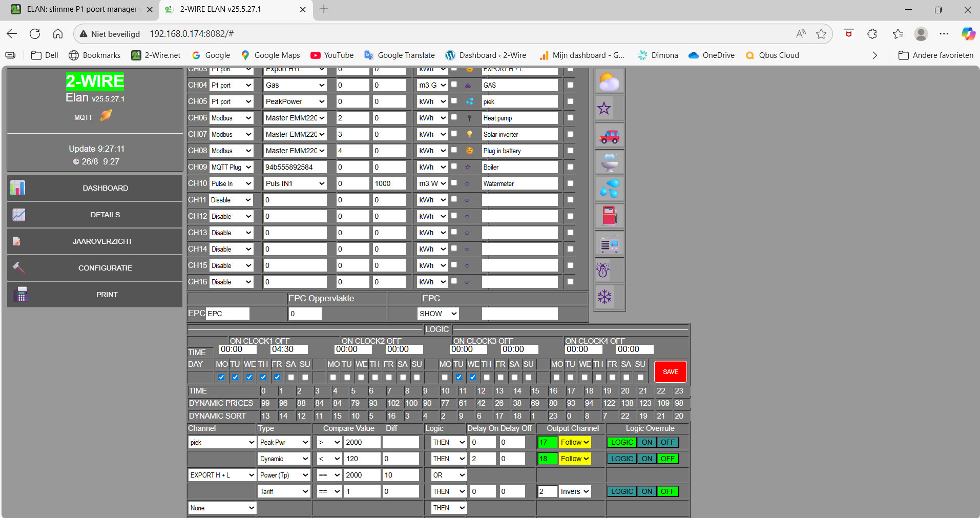Pick the fuel pump icon

pos(609,216)
